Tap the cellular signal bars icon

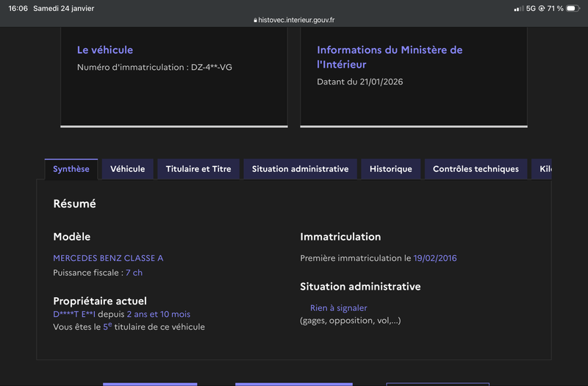tap(518, 9)
